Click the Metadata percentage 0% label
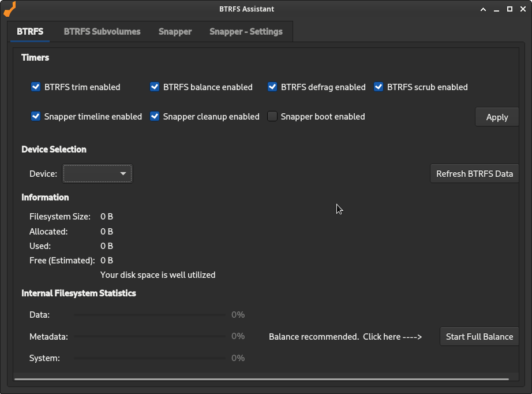532x394 pixels. click(x=238, y=336)
